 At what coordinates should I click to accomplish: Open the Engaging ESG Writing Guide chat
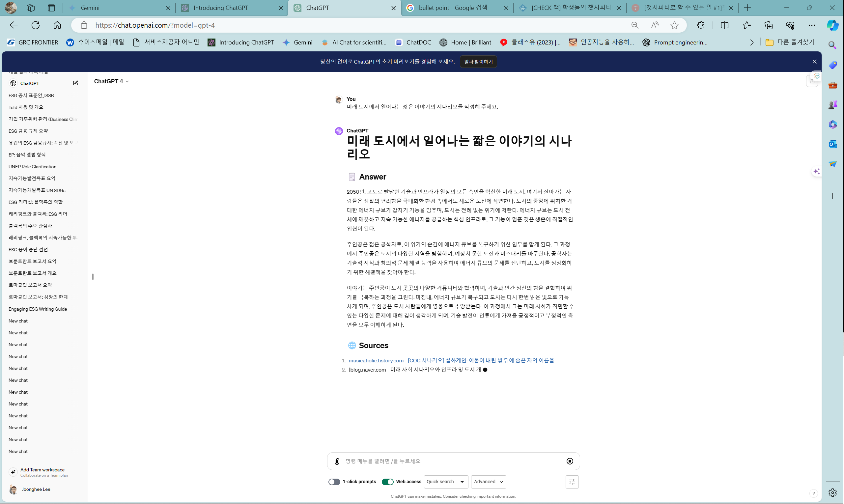[x=38, y=309]
